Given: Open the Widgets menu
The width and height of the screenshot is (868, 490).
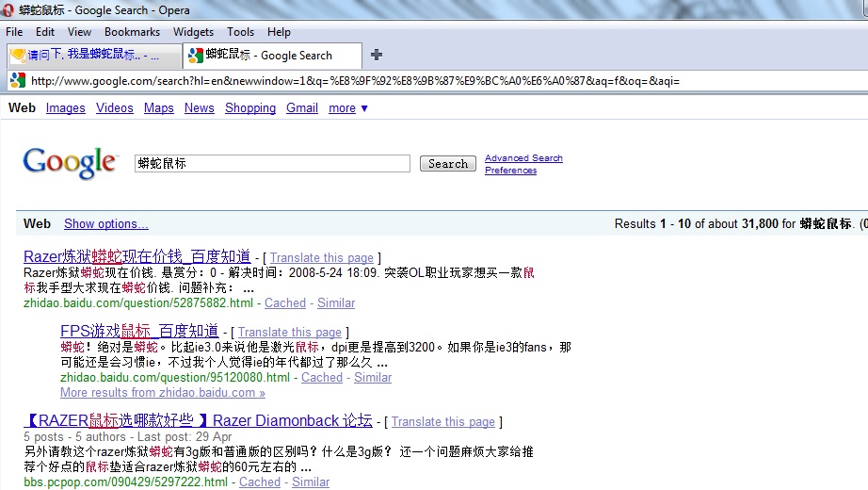Looking at the screenshot, I should (x=193, y=32).
